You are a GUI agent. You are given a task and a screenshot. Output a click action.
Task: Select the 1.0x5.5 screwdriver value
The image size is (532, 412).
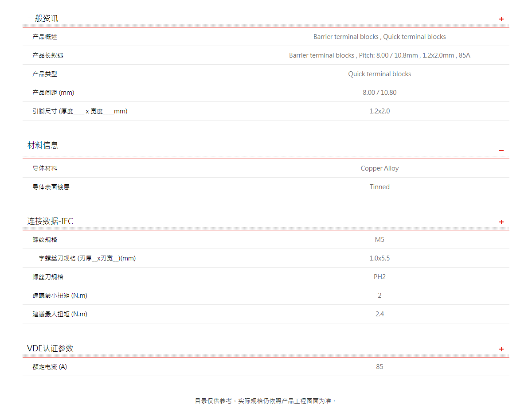pos(379,258)
